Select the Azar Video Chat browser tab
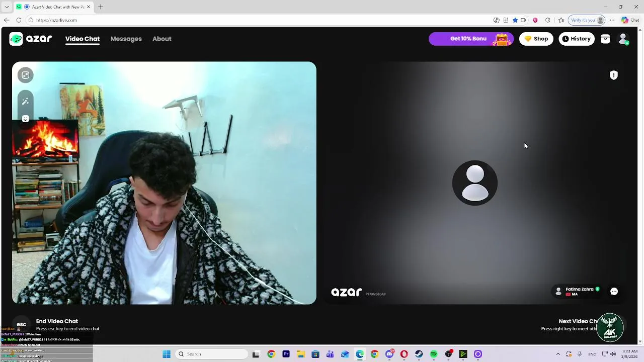Image resolution: width=644 pixels, height=362 pixels. tap(53, 7)
